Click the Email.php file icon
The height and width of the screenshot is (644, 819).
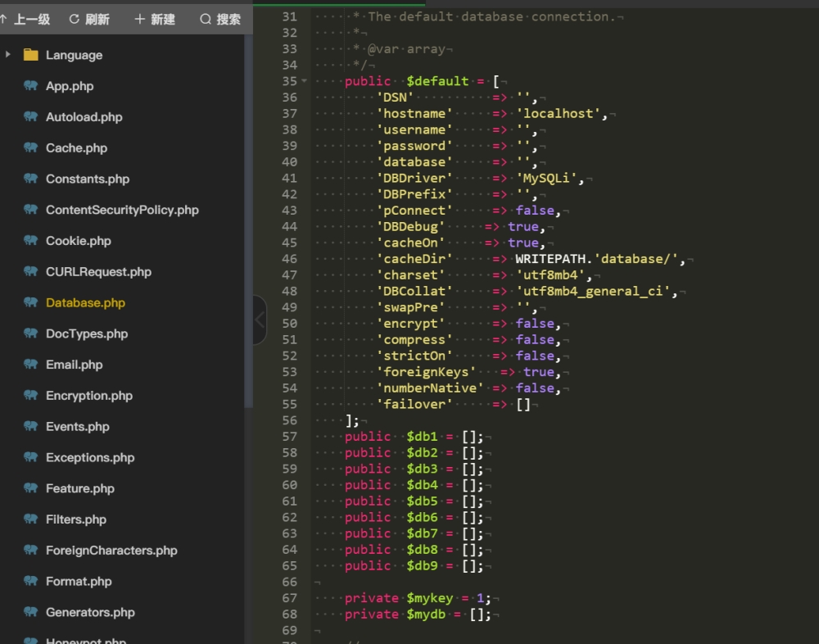tap(31, 364)
